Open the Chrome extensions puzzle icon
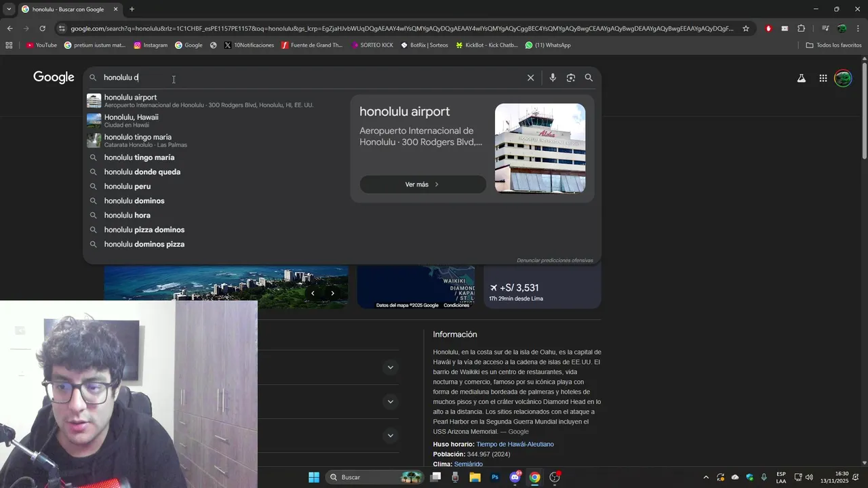Image resolution: width=868 pixels, height=488 pixels. [802, 28]
